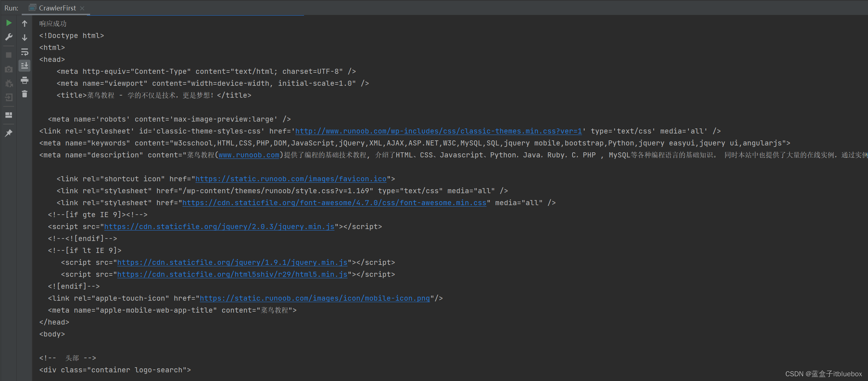The image size is (868, 381).
Task: Close the CrawlerFirst run tab
Action: pyautogui.click(x=82, y=8)
